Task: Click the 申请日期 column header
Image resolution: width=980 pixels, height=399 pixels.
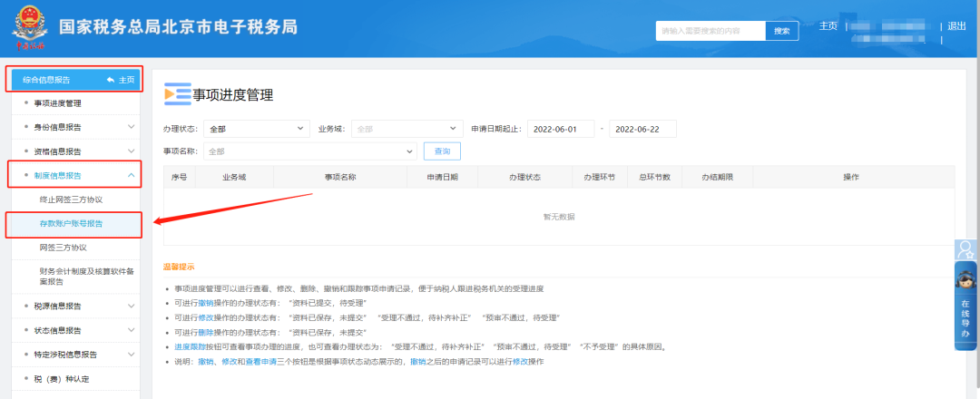Action: point(442,178)
